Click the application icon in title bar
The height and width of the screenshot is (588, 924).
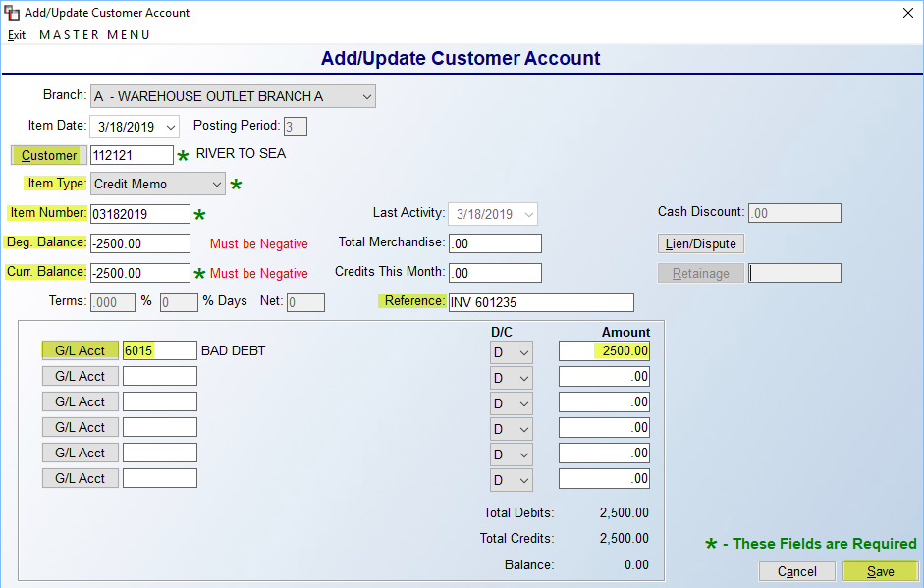click(x=11, y=13)
